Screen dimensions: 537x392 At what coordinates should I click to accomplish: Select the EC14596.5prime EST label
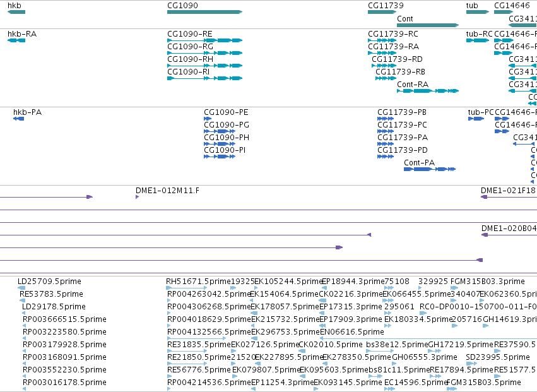pos(416,383)
